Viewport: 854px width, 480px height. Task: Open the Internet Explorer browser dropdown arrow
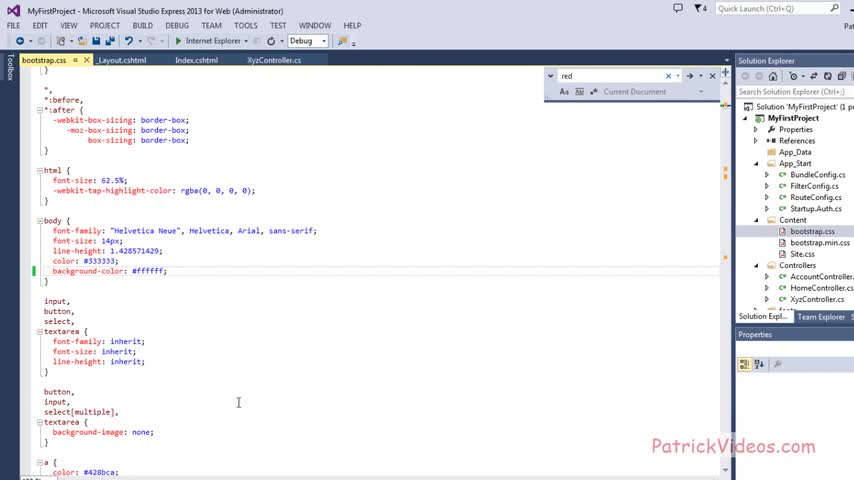point(246,41)
